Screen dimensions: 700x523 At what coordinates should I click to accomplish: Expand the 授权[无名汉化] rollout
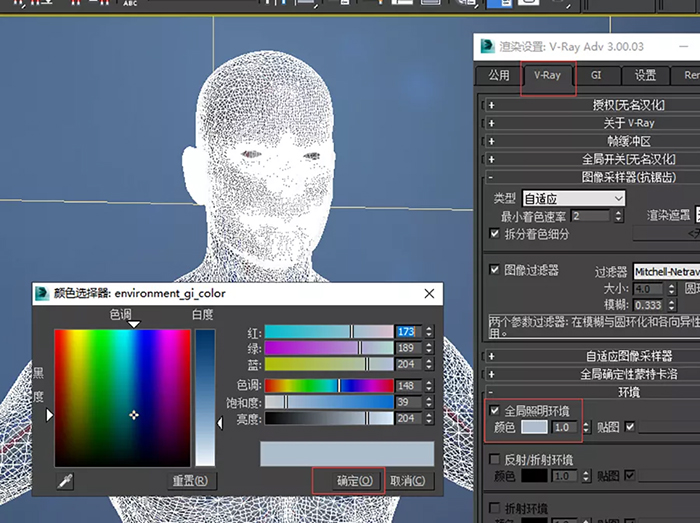[x=594, y=105]
